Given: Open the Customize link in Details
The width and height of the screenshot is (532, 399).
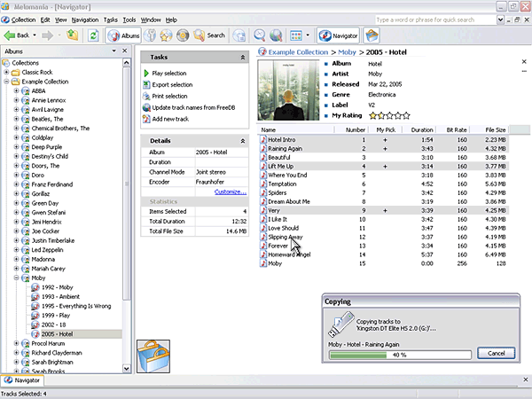Looking at the screenshot, I should (x=231, y=192).
